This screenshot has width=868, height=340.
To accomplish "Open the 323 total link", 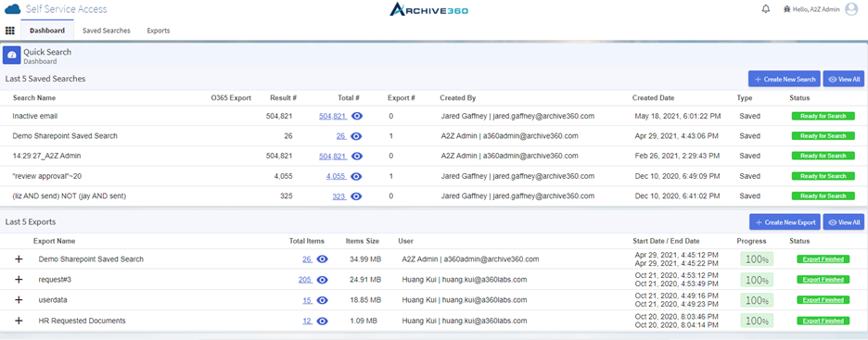I will click(339, 196).
